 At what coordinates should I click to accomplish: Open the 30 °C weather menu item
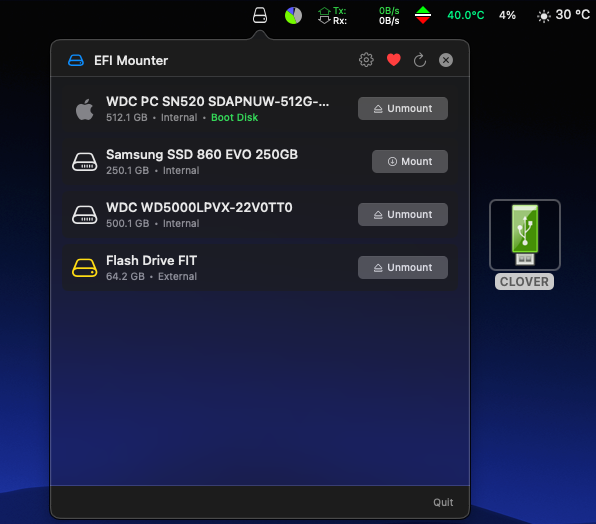click(x=563, y=15)
